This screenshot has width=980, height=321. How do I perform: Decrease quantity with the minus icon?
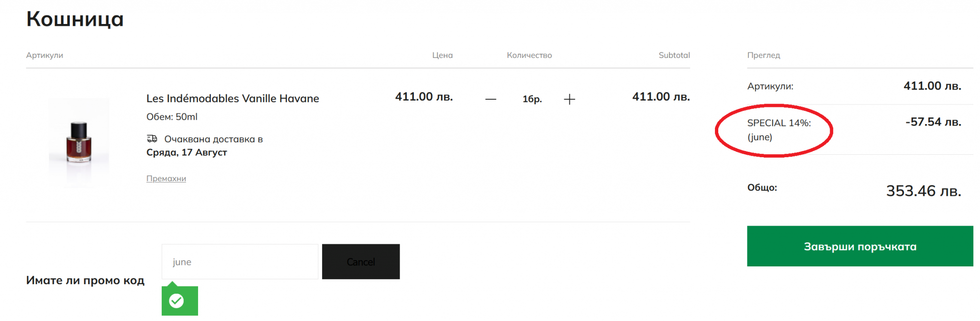490,99
